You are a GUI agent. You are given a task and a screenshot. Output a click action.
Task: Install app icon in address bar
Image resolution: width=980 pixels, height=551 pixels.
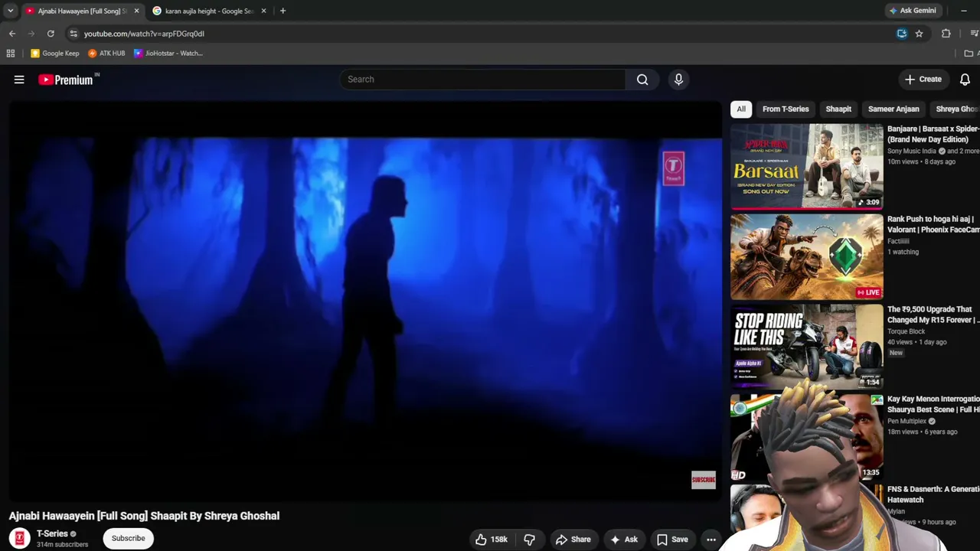tap(902, 34)
